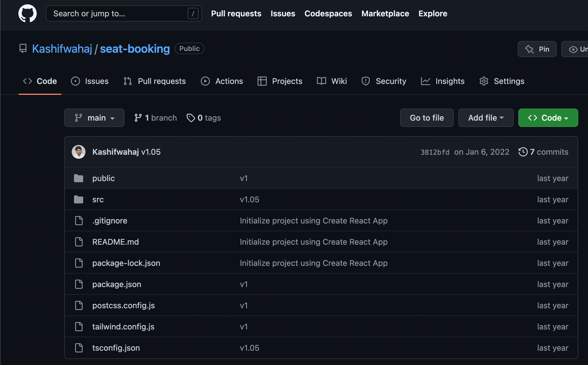Click the repository book icon beside Kashifwahaj
This screenshot has height=365, width=588.
click(23, 48)
